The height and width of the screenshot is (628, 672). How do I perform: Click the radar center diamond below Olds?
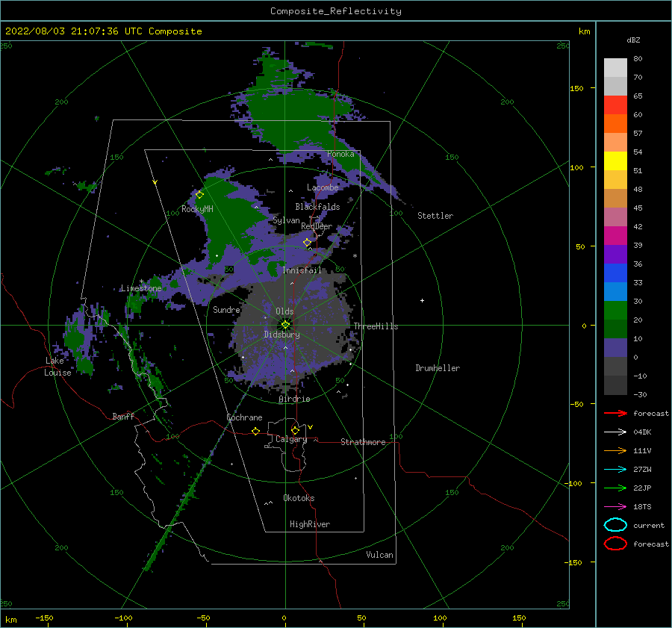(285, 325)
